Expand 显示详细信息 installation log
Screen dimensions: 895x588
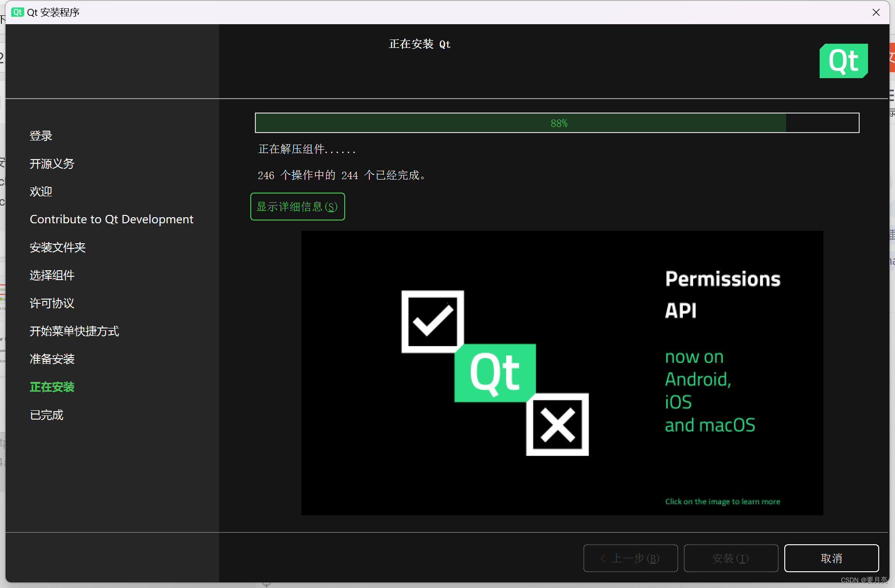(298, 206)
